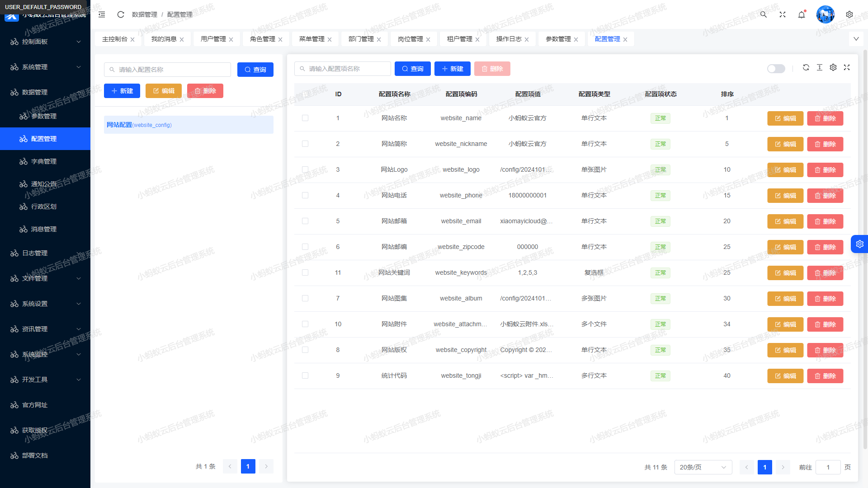The height and width of the screenshot is (488, 868).
Task: Switch to the 用户管理 tab
Action: coord(213,39)
